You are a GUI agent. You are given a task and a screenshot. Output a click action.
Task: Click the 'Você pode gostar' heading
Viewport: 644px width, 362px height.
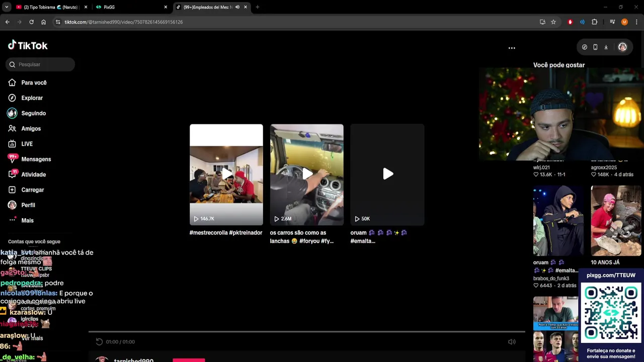coord(558,65)
